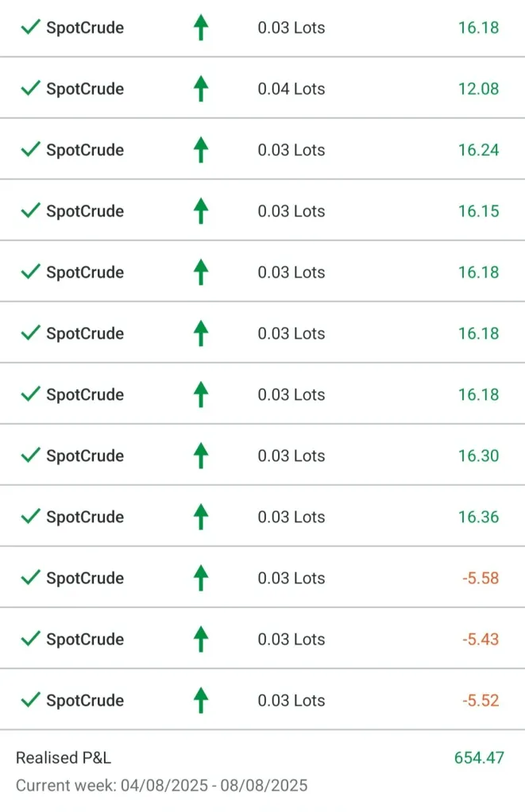Click the green up arrow on the 16.24 row
This screenshot has height=812, width=525.
click(201, 150)
